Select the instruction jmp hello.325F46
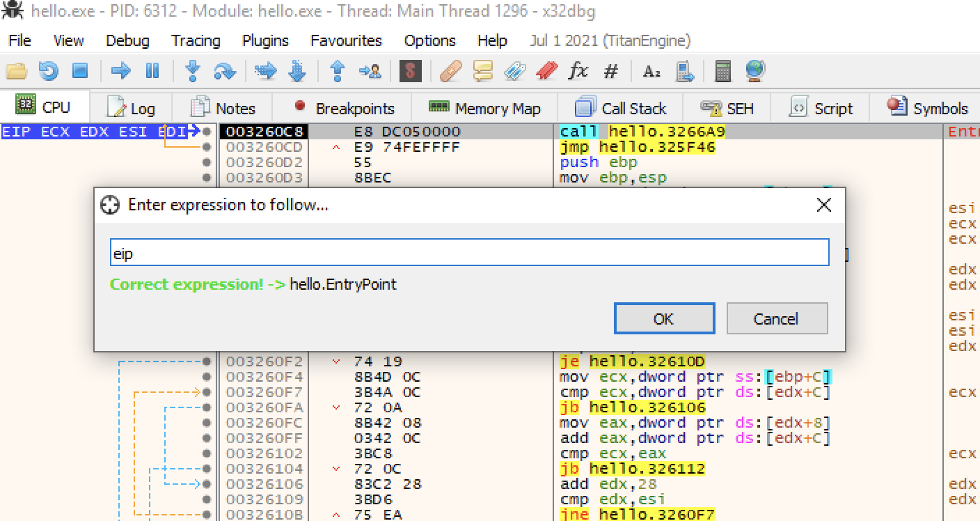 point(637,147)
